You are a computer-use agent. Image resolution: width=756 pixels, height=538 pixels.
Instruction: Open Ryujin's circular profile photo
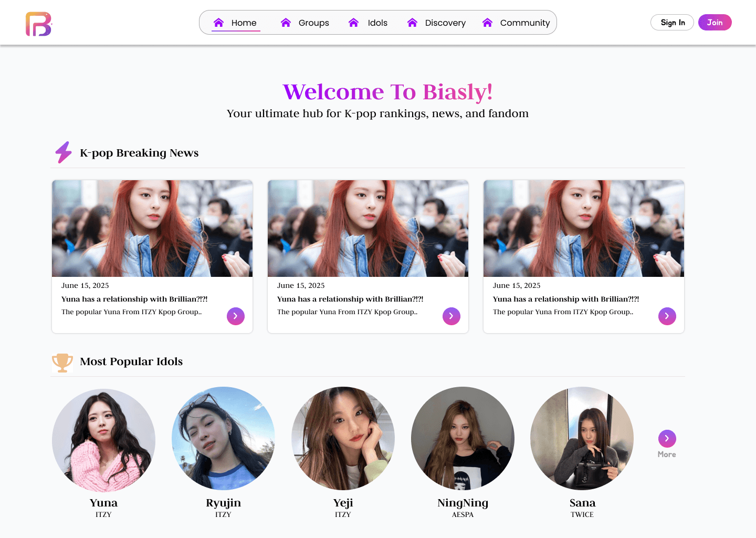223,439
